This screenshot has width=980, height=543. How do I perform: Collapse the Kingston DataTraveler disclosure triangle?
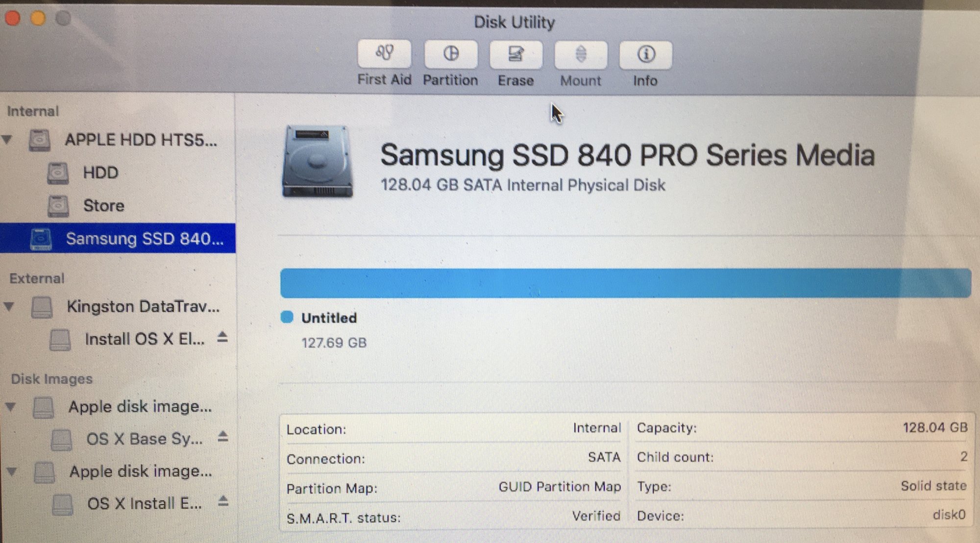tap(9, 307)
